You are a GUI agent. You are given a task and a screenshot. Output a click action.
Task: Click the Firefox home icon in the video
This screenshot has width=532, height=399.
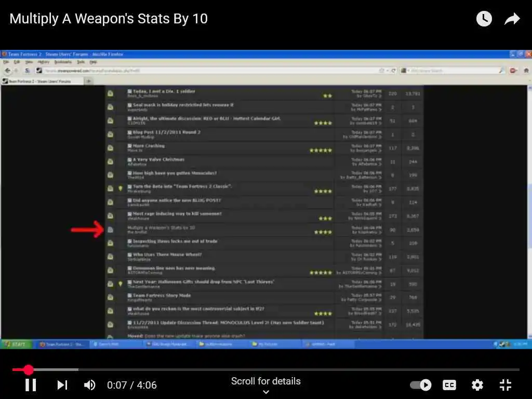(x=526, y=71)
